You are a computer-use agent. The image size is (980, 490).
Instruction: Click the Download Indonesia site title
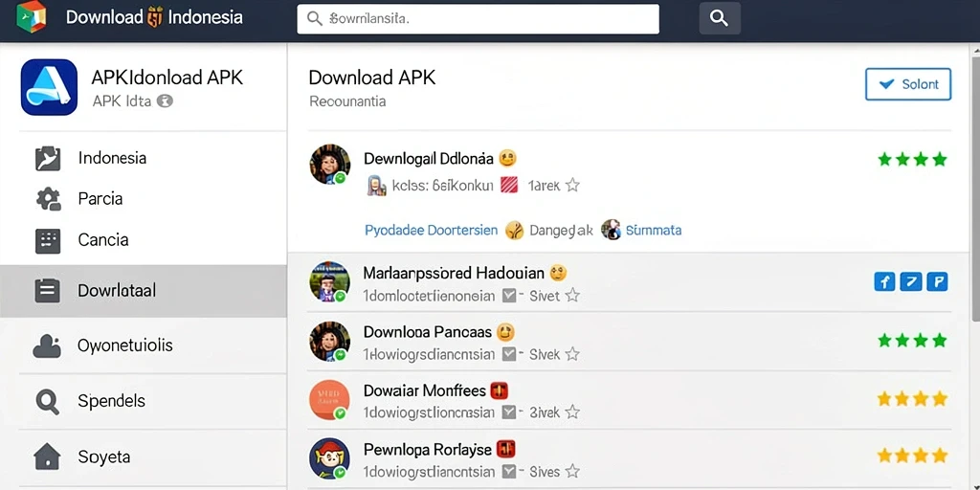coord(154,17)
